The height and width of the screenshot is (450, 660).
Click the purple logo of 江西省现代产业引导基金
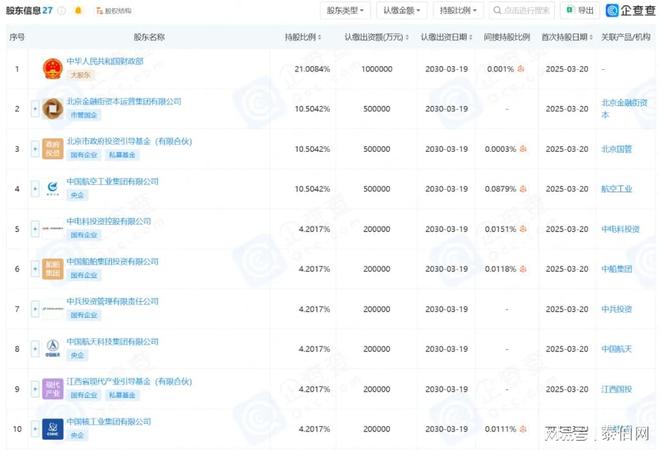coord(53,389)
